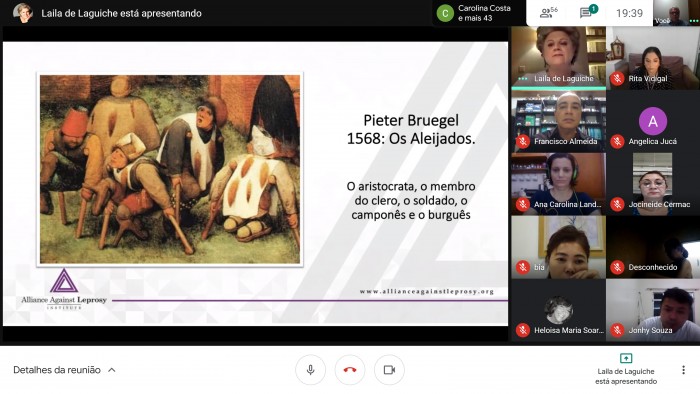This screenshot has height=394, width=700.
Task: Toggle the camera on or off
Action: coord(389,370)
